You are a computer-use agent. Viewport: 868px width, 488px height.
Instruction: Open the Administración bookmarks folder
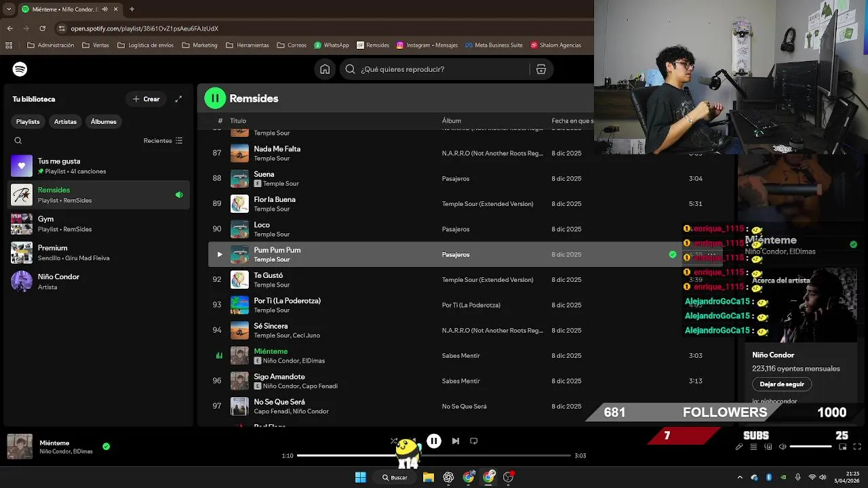coord(50,45)
